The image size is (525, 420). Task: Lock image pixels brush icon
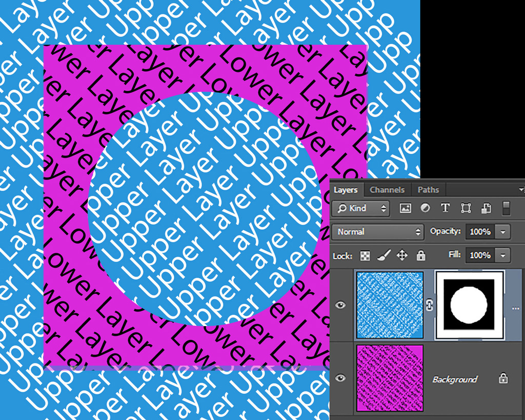pos(383,255)
